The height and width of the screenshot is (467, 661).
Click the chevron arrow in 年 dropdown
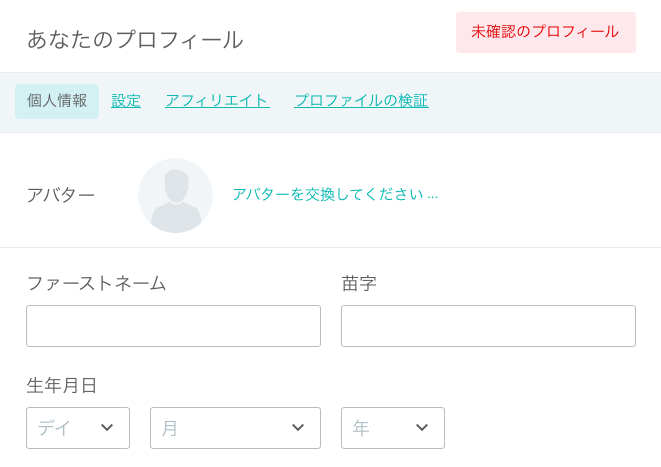pyautogui.click(x=422, y=427)
